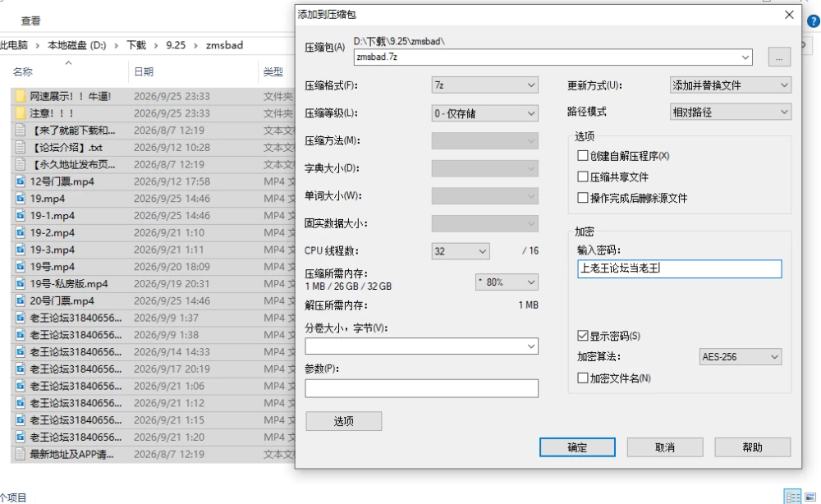Image resolution: width=821 pixels, height=504 pixels.
Task: Open the 路径模式 dropdown
Action: click(731, 112)
